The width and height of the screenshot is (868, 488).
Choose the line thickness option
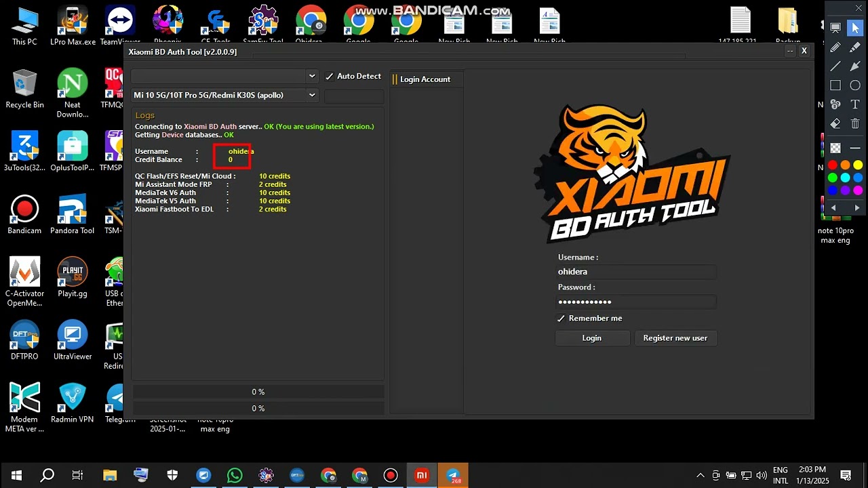point(855,148)
